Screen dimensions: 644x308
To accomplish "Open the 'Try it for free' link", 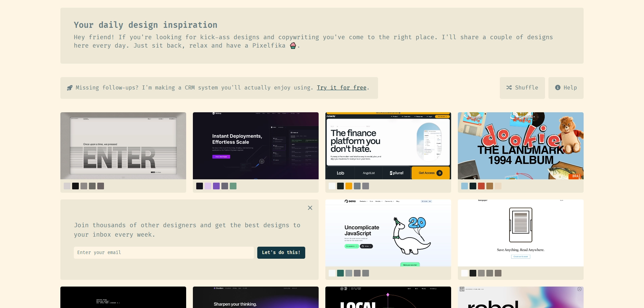I will point(341,88).
